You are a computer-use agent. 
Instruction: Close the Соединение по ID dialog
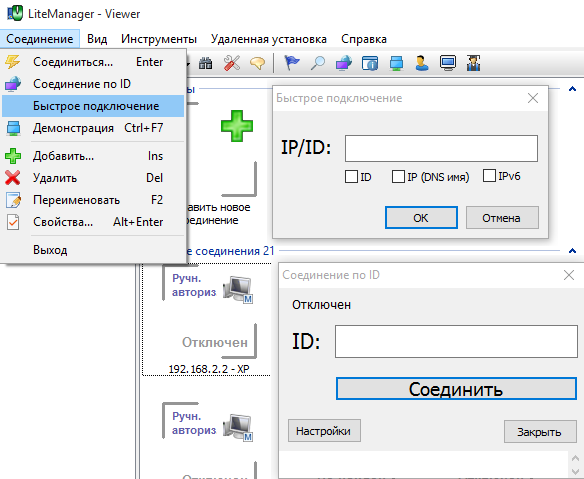[569, 275]
